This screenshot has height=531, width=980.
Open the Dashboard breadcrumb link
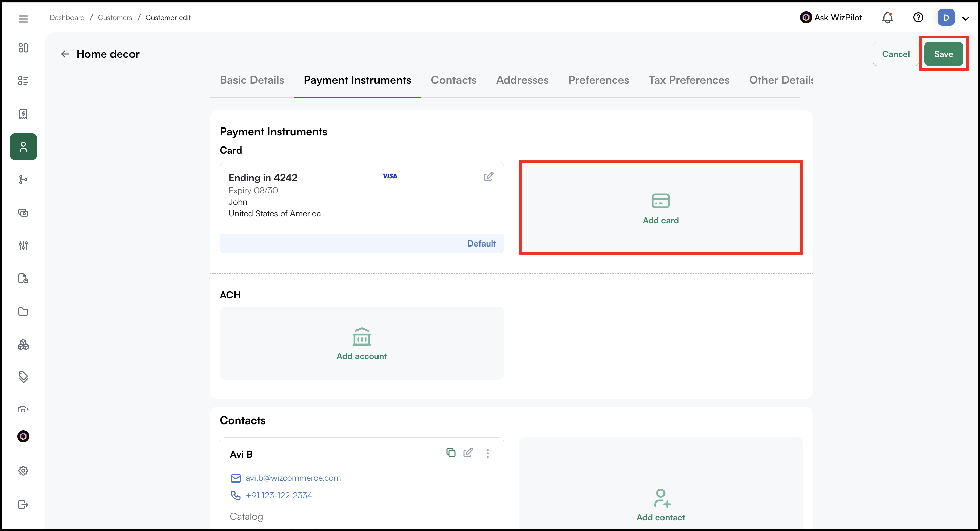pyautogui.click(x=67, y=18)
